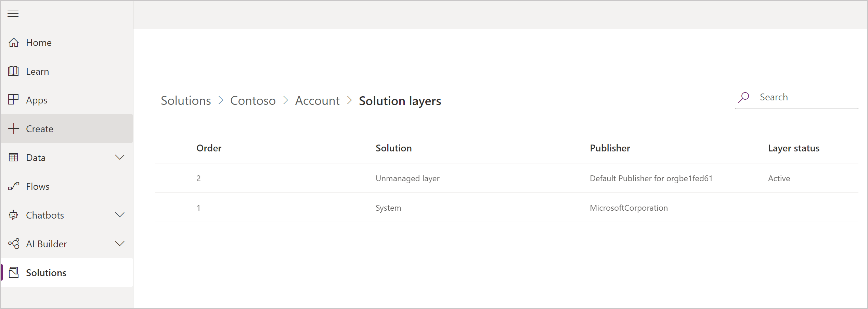Navigate to Contoso via breadcrumb
This screenshot has width=868, height=309.
pyautogui.click(x=253, y=100)
